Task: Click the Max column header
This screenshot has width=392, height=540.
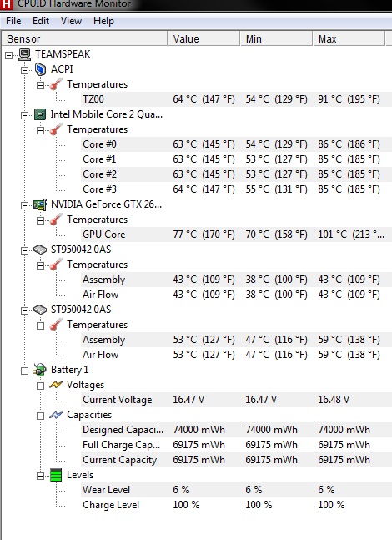Action: [349, 38]
